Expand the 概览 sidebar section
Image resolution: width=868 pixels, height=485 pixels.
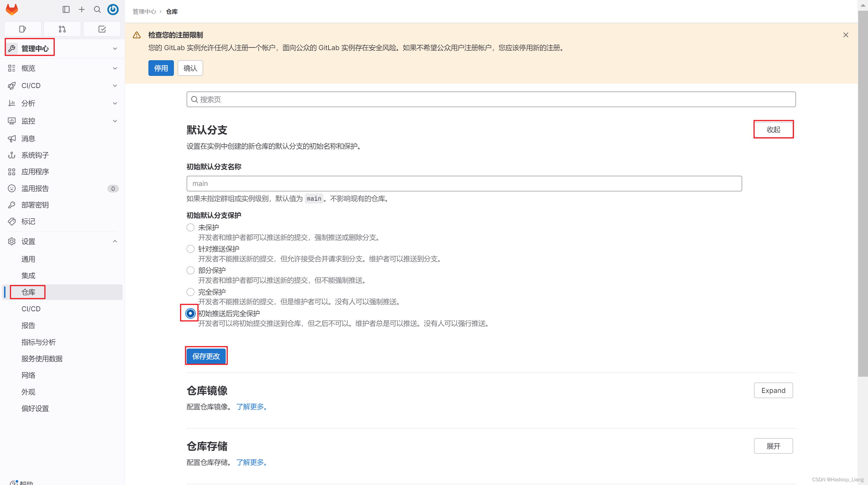coord(62,68)
